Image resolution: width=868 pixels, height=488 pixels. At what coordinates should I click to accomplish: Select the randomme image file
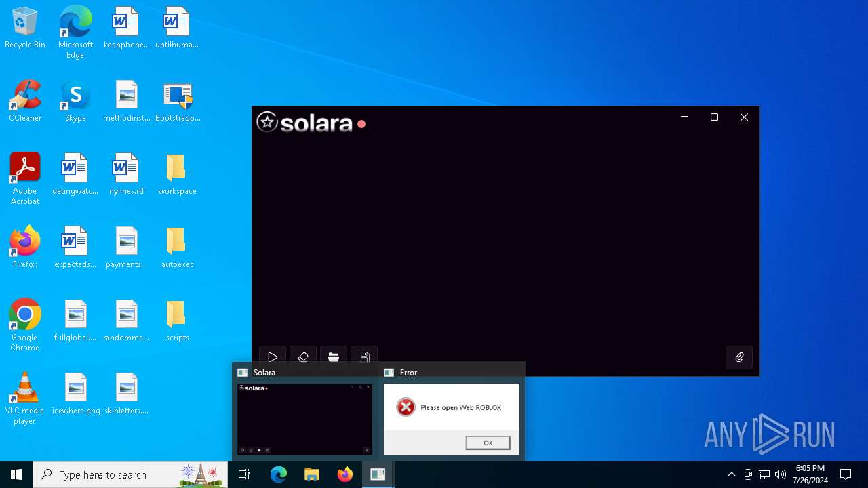coord(126,321)
